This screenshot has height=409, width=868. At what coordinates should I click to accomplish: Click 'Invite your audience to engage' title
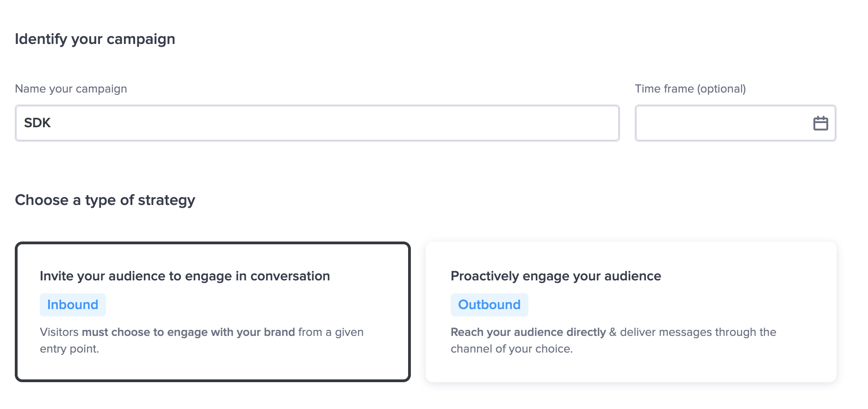(x=185, y=276)
